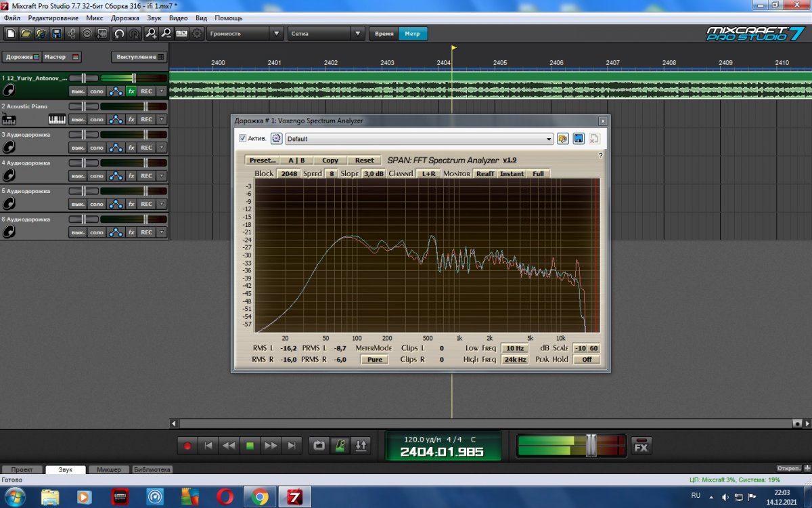The width and height of the screenshot is (812, 508).
Task: Save the project with the floppy icon
Action: click(x=56, y=33)
